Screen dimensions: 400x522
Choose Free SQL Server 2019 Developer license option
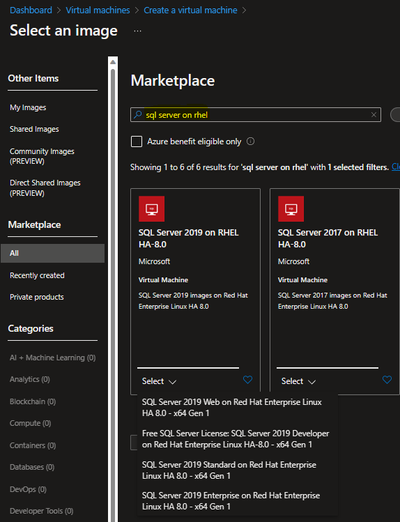coord(235,439)
